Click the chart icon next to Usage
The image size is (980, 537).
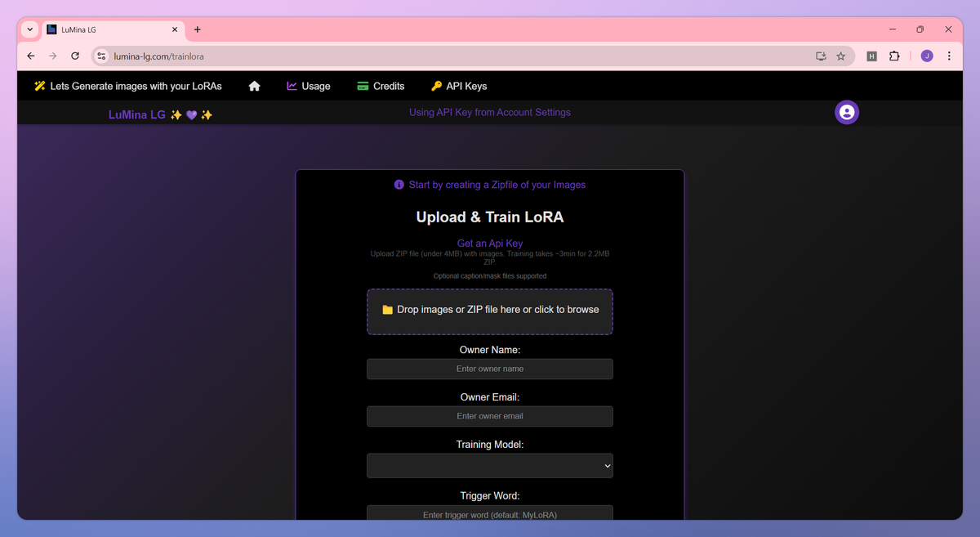[292, 86]
